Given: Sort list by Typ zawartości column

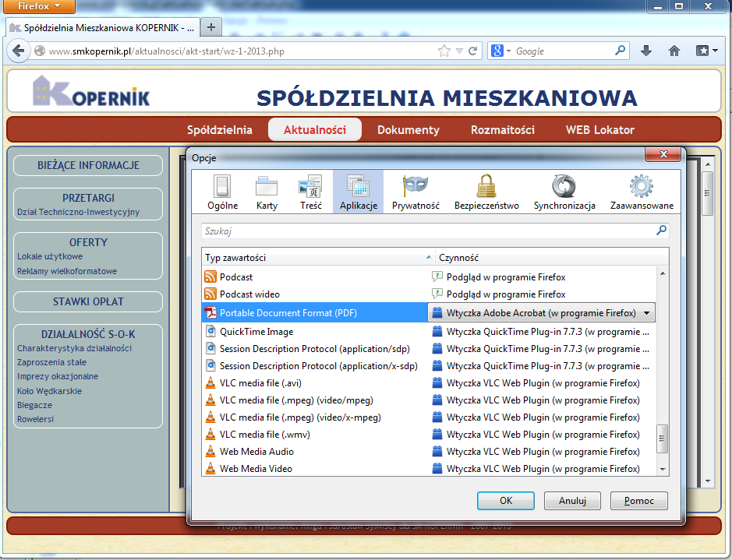Looking at the screenshot, I should (x=317, y=257).
